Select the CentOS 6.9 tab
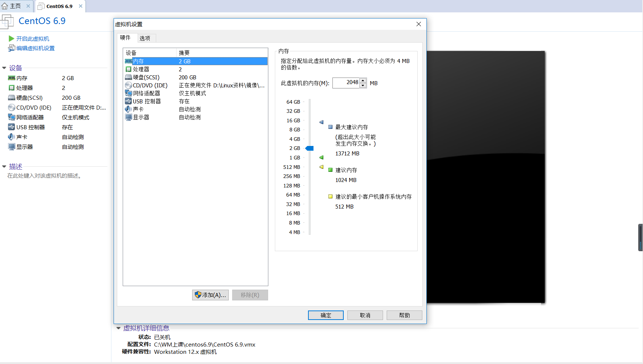643x364 pixels. tap(59, 6)
